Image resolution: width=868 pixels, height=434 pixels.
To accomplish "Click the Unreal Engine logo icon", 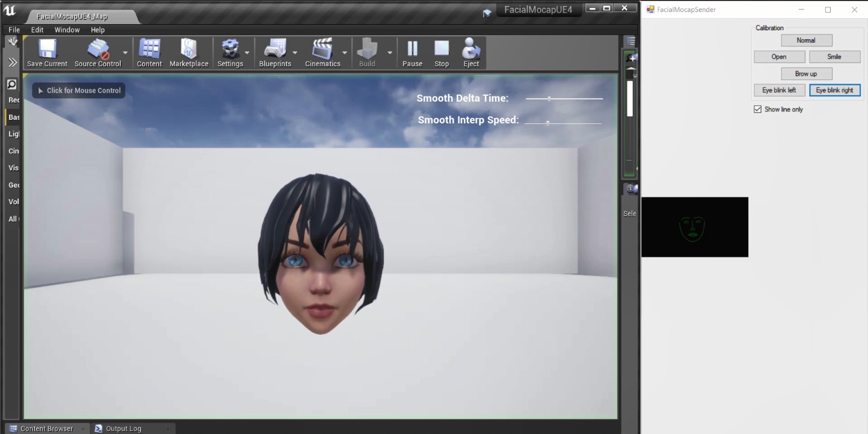I will [10, 11].
